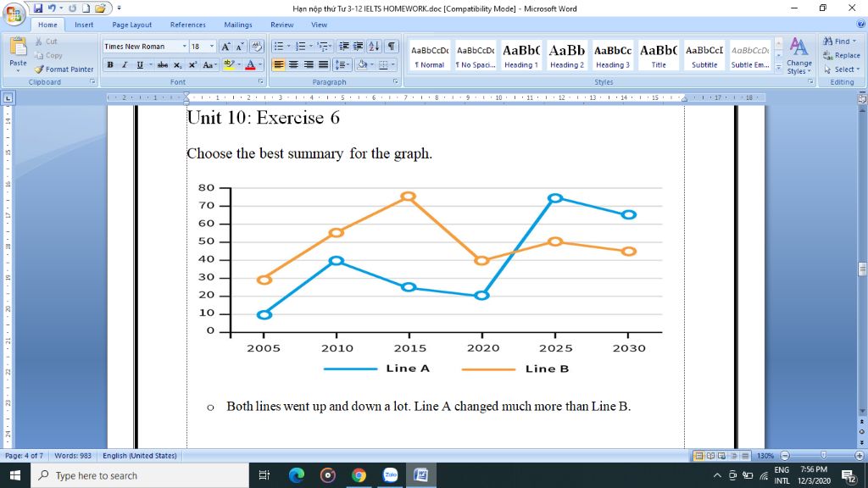The height and width of the screenshot is (488, 868).
Task: Click the Paste clipboard icon
Action: click(x=19, y=48)
